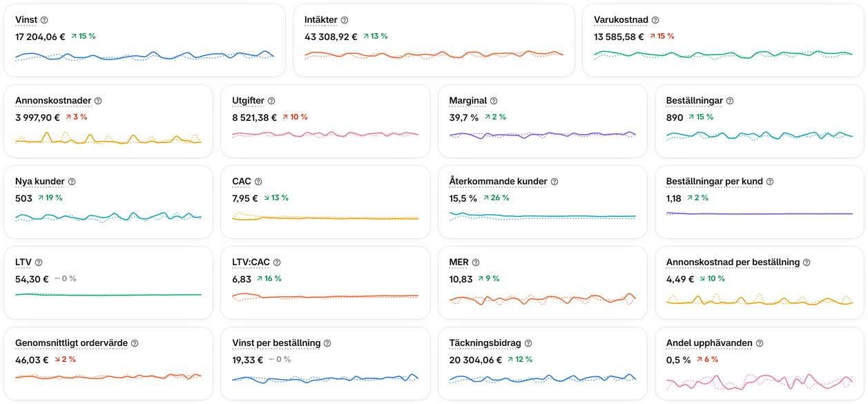Select the Beställningar per kund heading
The width and height of the screenshot is (868, 404).
tap(715, 182)
